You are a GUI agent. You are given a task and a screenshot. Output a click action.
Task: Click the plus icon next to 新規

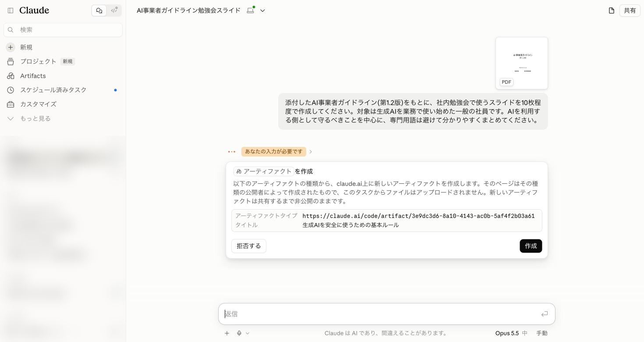click(11, 47)
